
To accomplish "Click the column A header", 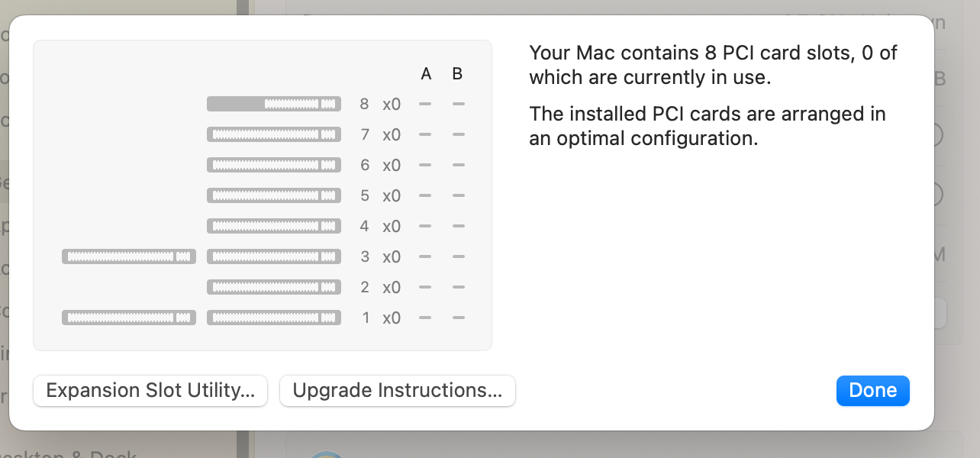I will pos(427,74).
